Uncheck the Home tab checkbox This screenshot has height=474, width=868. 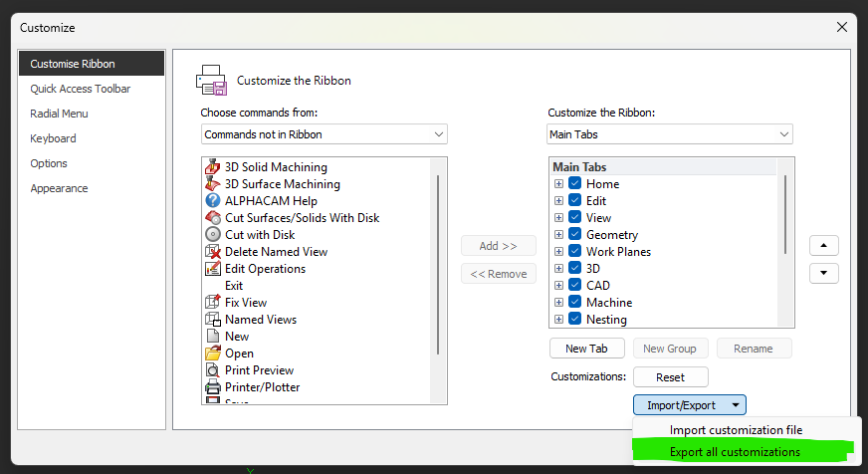[x=575, y=184]
